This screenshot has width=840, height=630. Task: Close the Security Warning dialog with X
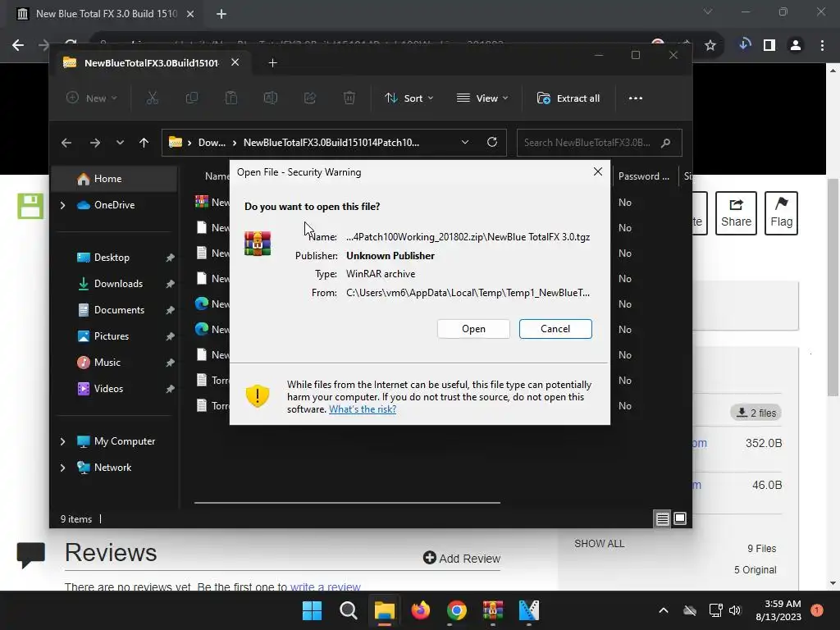[x=598, y=171]
